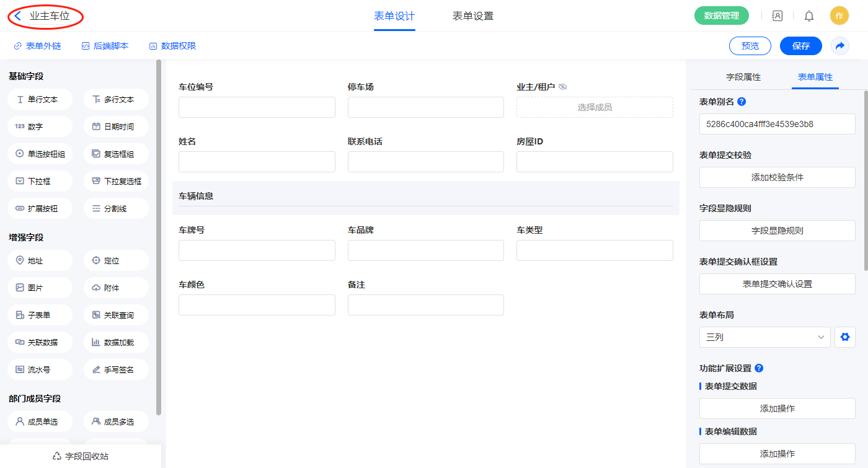Open the contacts book icon in header
Screen dimensions: 868x468
[x=777, y=16]
